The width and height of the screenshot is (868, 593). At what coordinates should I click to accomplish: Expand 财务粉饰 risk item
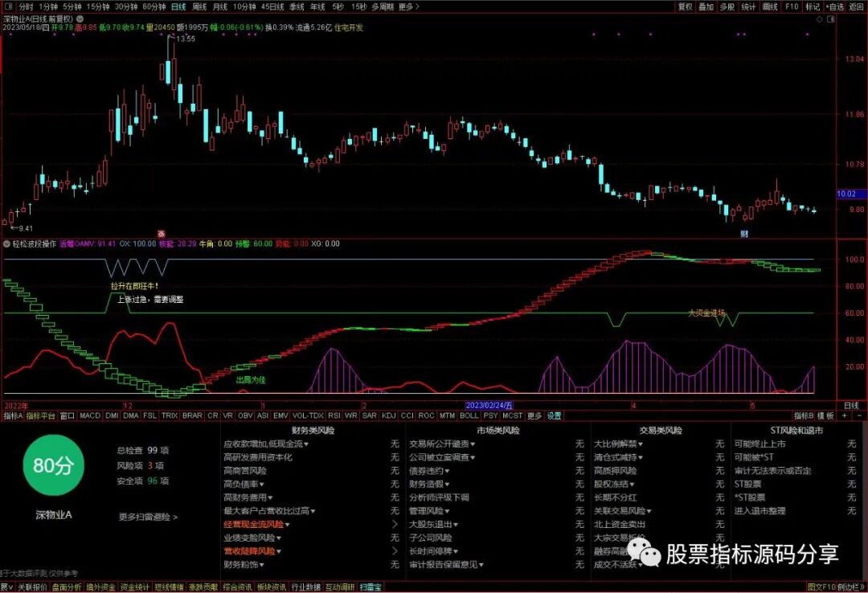[244, 564]
